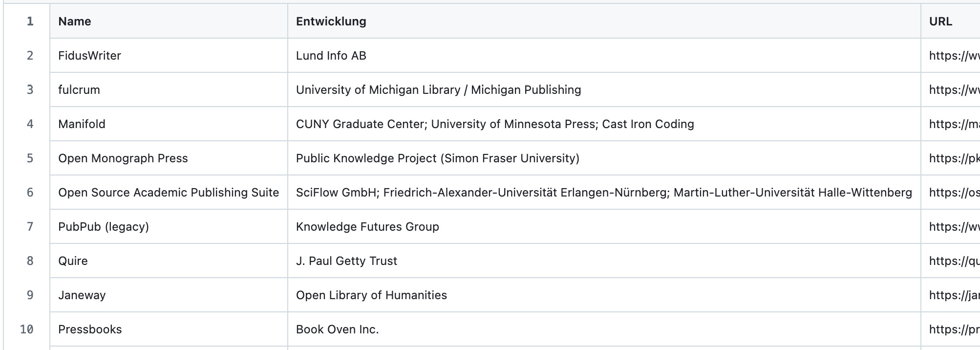Click the Quire name cell

pos(73,261)
